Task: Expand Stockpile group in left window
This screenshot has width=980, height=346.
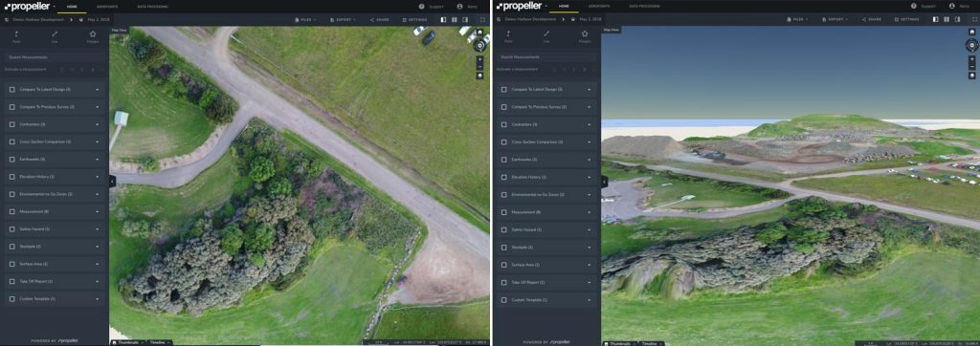Action: point(98,247)
